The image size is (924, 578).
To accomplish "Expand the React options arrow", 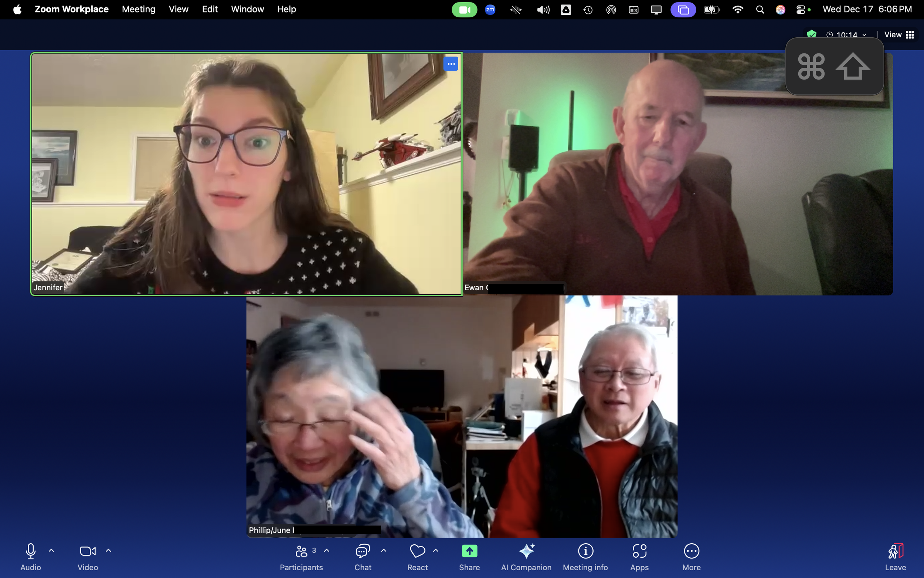I will tap(435, 551).
